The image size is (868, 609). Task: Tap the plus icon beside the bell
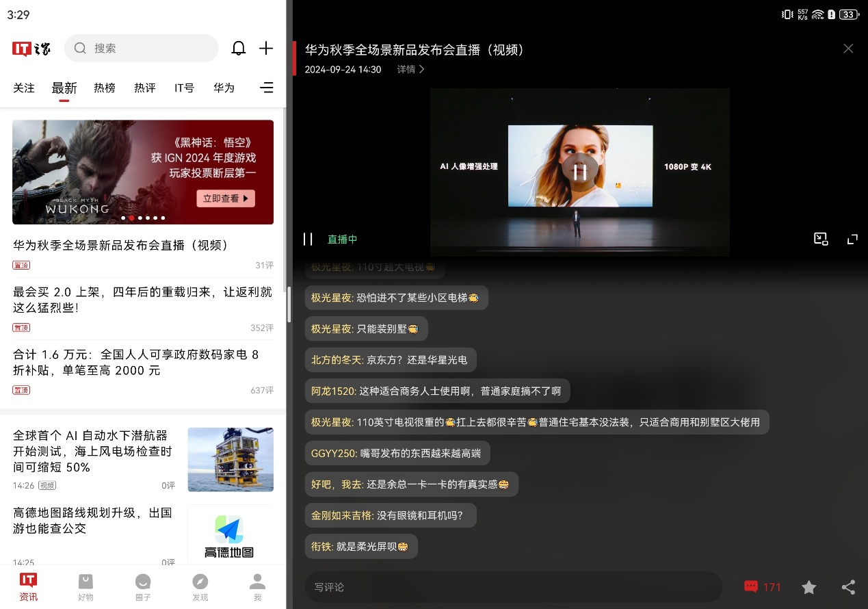pos(266,48)
